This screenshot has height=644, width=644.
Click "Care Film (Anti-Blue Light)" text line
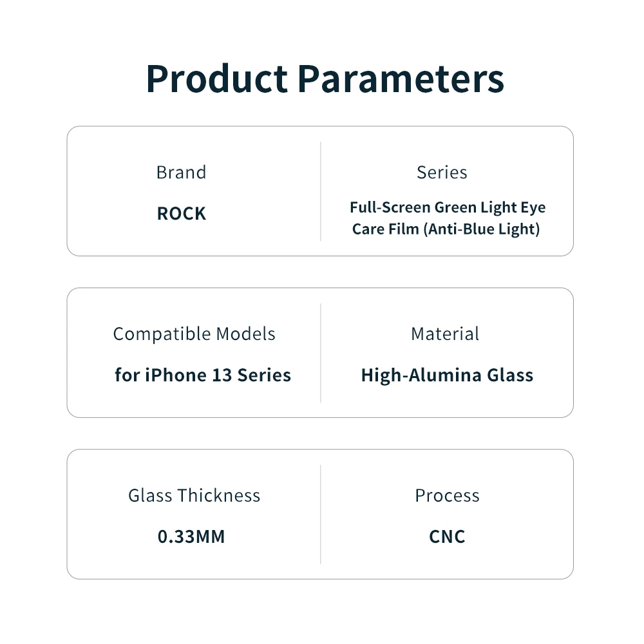click(446, 229)
